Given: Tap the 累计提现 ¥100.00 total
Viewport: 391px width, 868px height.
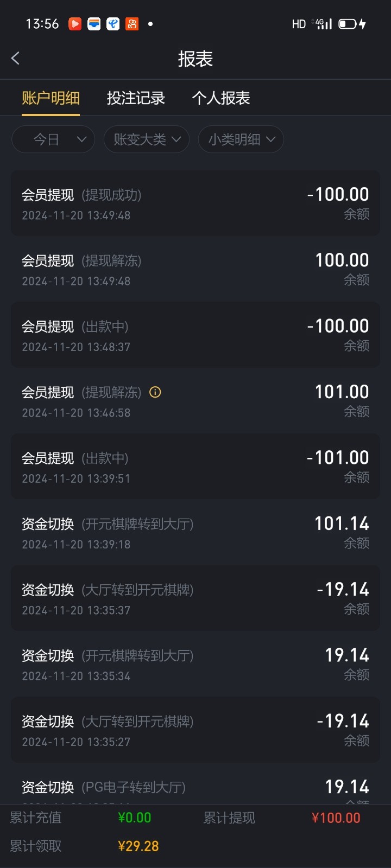Looking at the screenshot, I should 336,818.
